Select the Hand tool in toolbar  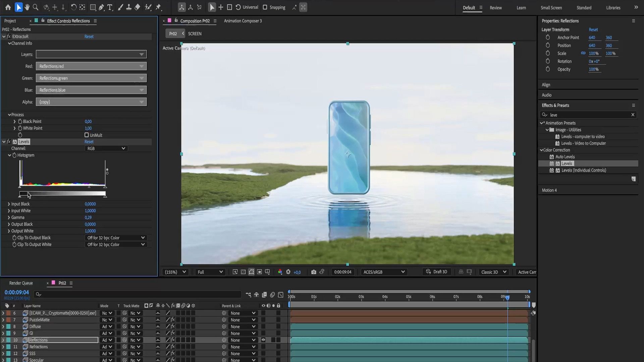coord(27,7)
